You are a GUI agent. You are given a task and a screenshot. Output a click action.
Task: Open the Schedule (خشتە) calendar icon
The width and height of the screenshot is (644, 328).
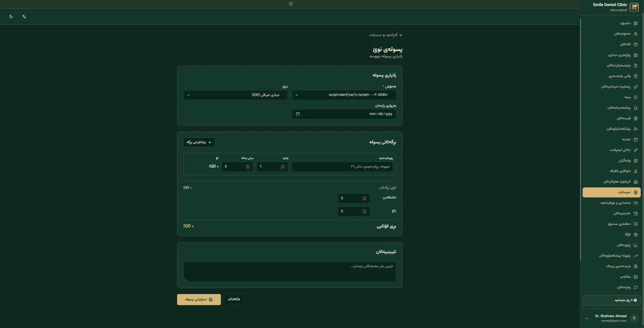(x=636, y=140)
